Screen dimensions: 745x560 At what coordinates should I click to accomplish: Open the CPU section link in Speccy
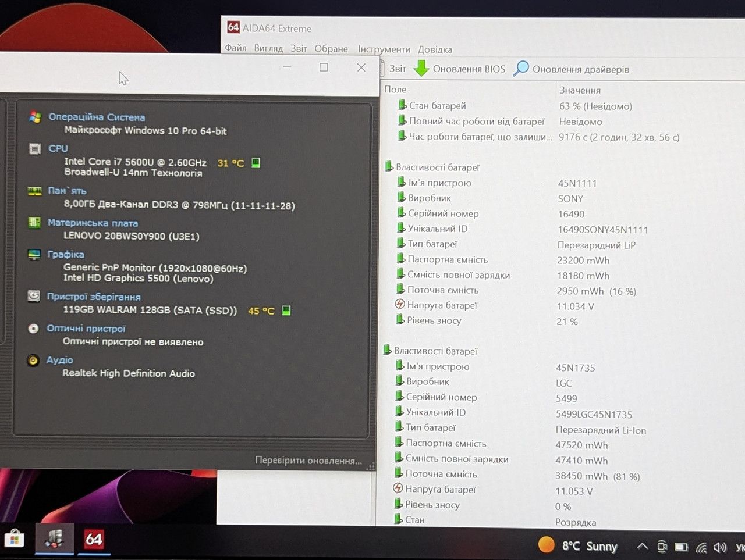58,148
